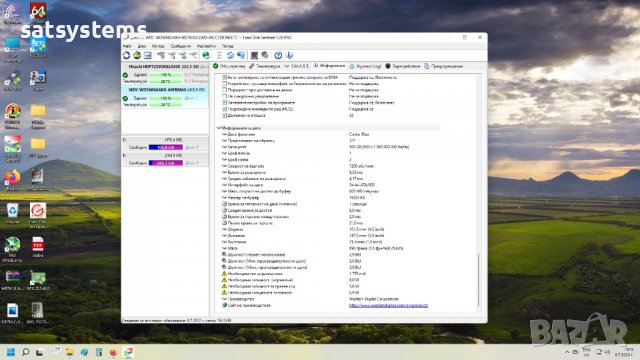Image resolution: width=640 pixels, height=360 pixels.
Task: Expand the system tray hidden icons chevron
Action: tap(567, 352)
